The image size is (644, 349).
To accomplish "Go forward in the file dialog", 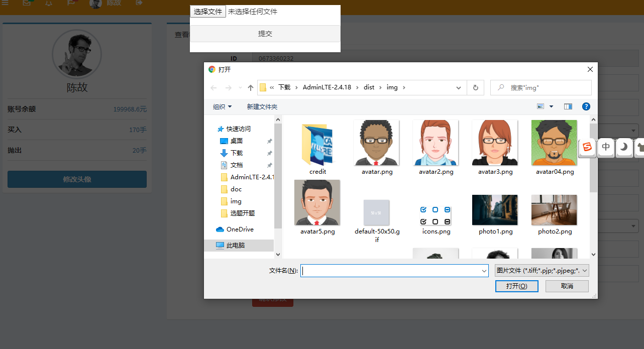I will [228, 88].
